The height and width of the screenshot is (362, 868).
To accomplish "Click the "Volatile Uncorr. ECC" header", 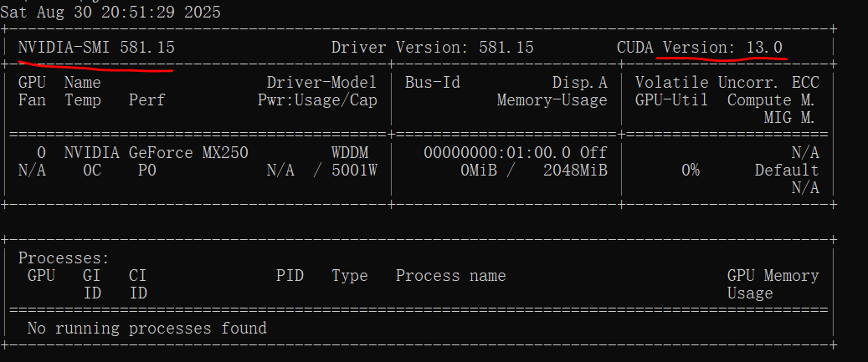I will pos(727,83).
